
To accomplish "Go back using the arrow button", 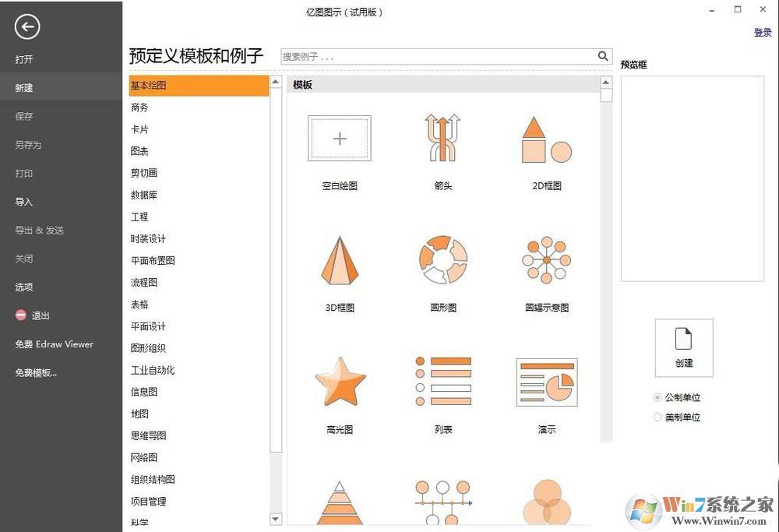I will point(26,26).
